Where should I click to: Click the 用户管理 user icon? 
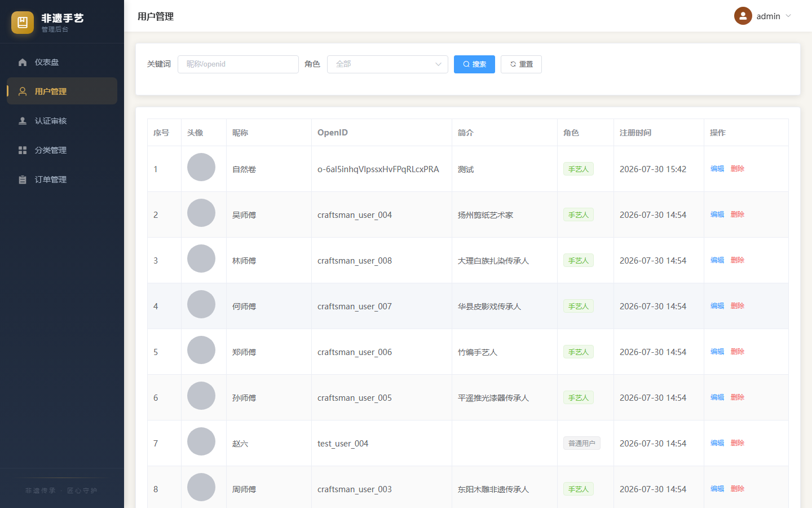(23, 91)
